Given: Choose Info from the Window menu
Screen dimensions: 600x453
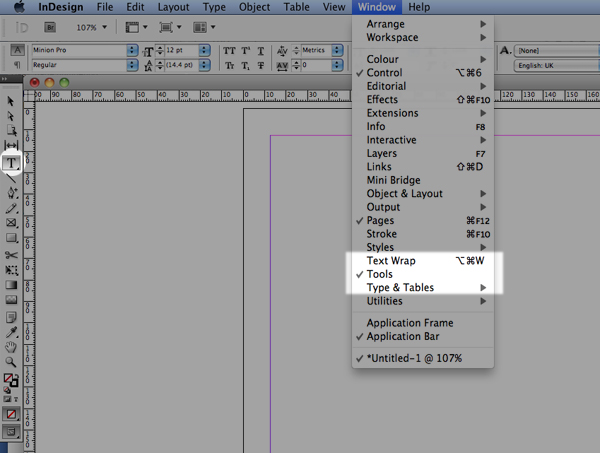Looking at the screenshot, I should (423, 126).
